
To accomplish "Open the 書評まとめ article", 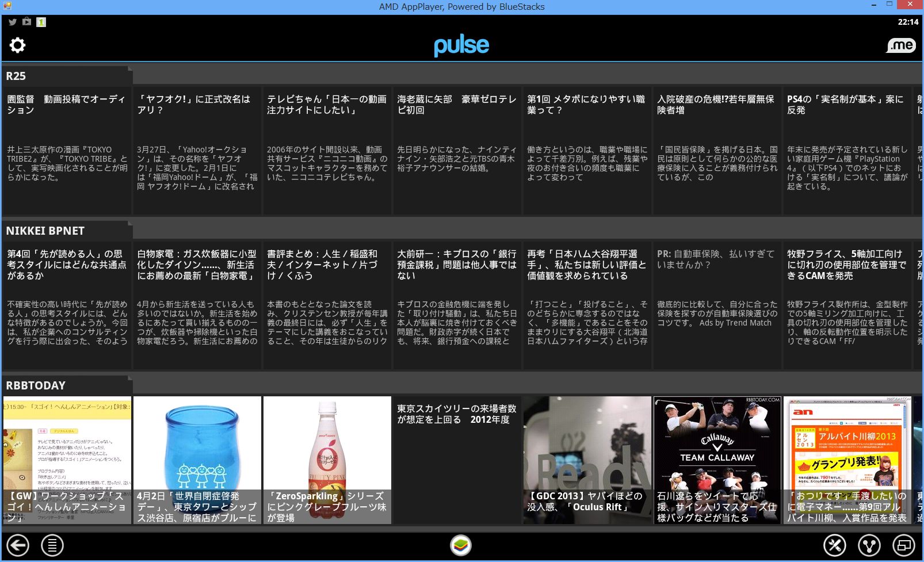I will pyautogui.click(x=327, y=305).
